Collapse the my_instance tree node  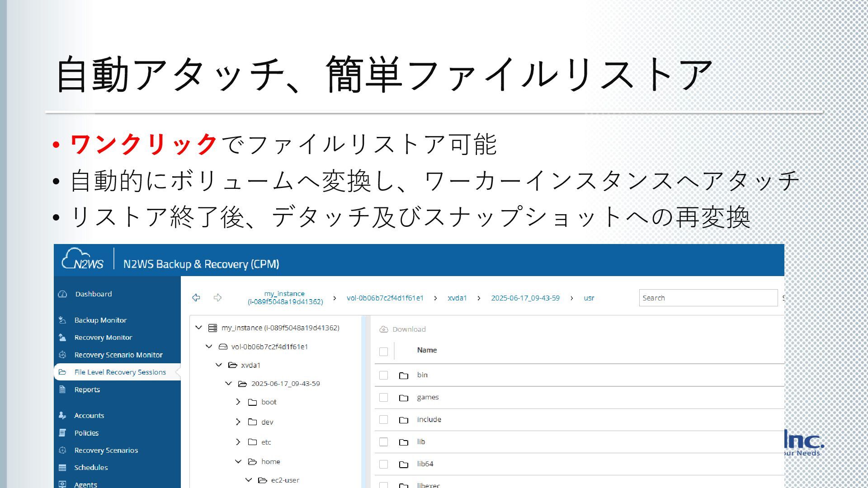(x=198, y=328)
